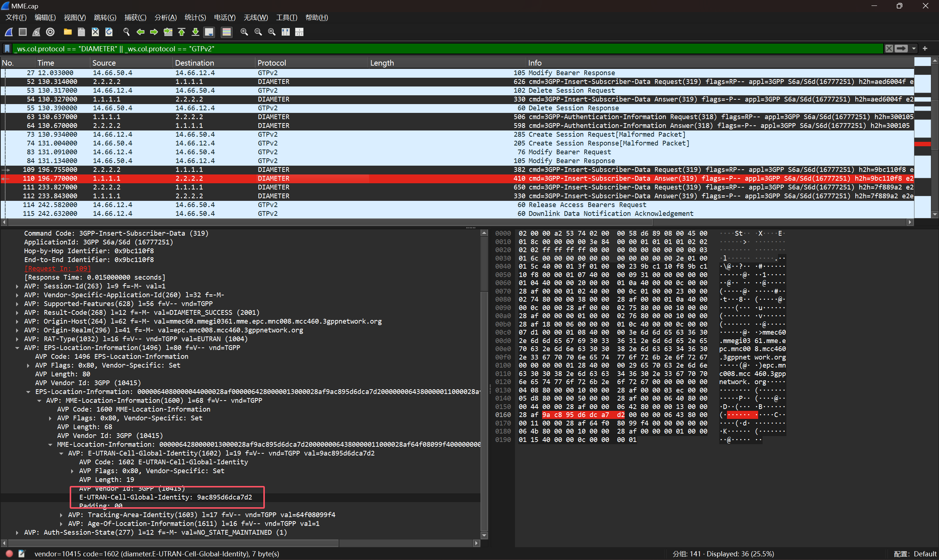Open capture file properties in status bar
939x560 pixels.
pyautogui.click(x=22, y=554)
